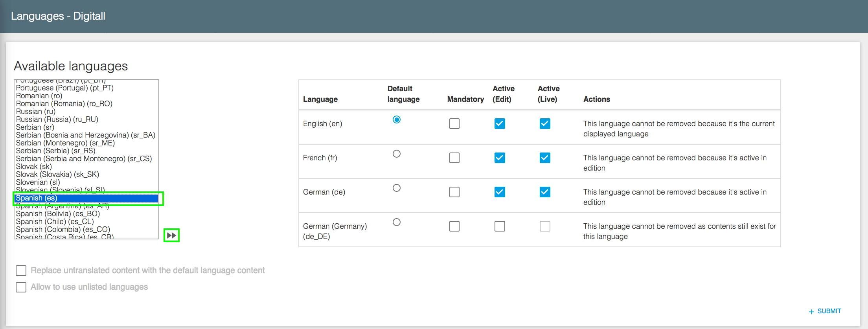The image size is (868, 329).
Task: Uncheck Active (Edit) for German (de)
Action: tap(500, 192)
